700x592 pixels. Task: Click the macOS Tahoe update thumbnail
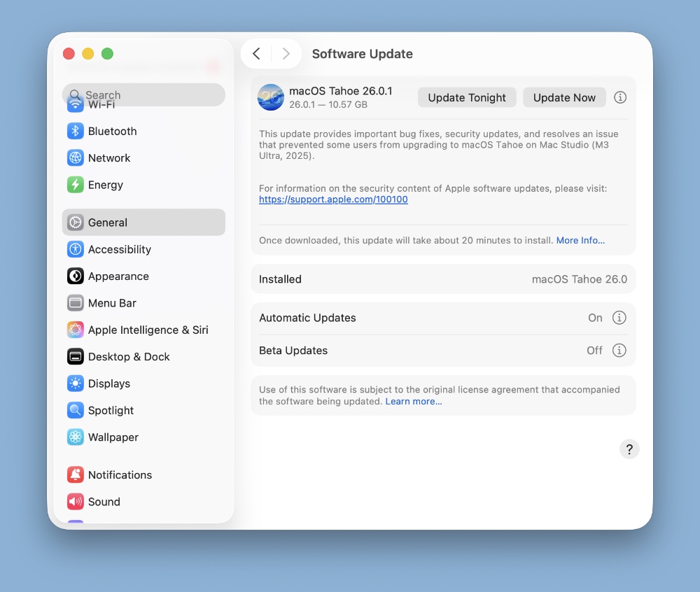271,97
